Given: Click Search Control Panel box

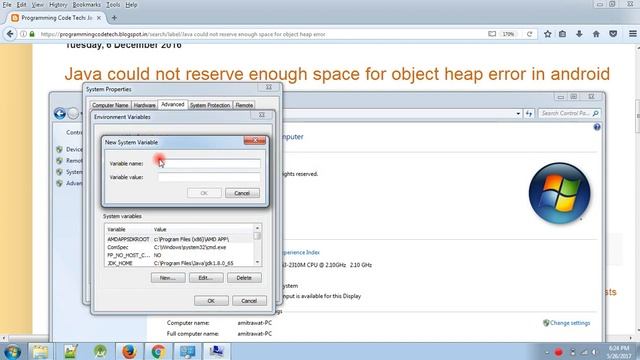Looking at the screenshot, I should (x=569, y=113).
